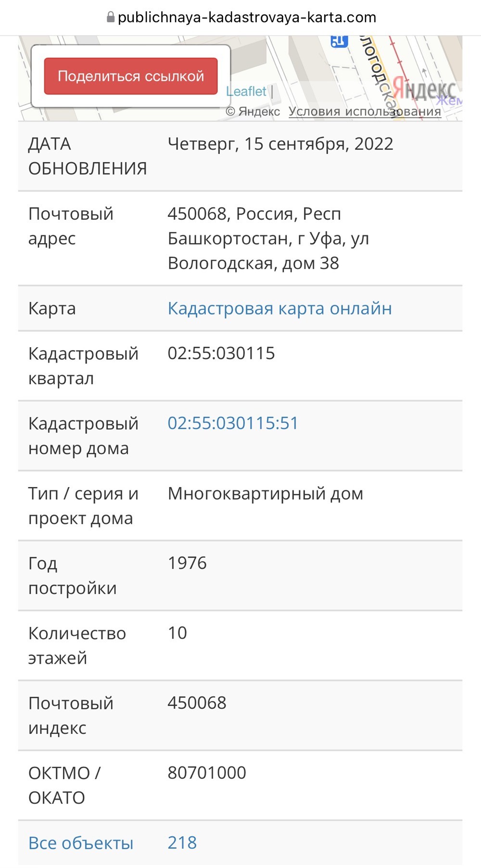This screenshot has width=481, height=868.
Task: Click the © Яндекс copyright label
Action: (x=253, y=112)
